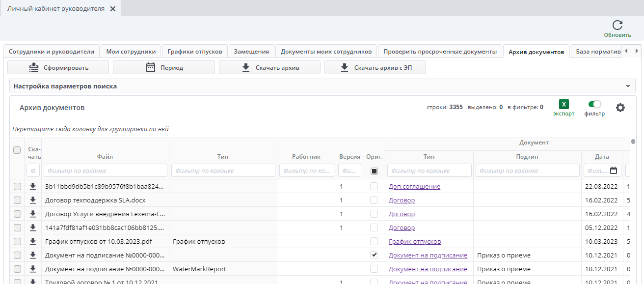Click the date cell 10.03.2023
The image size is (644, 284).
601,241
